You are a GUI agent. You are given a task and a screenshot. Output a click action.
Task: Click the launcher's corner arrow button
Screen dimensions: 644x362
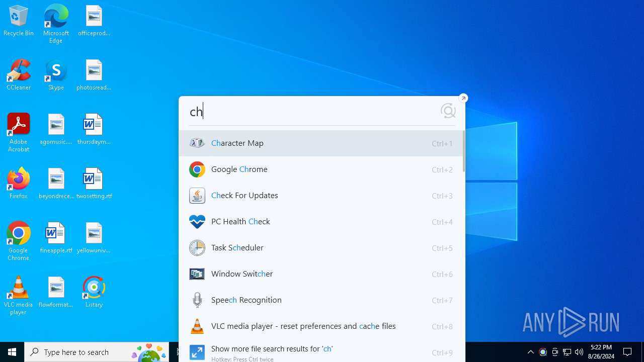pyautogui.click(x=463, y=98)
